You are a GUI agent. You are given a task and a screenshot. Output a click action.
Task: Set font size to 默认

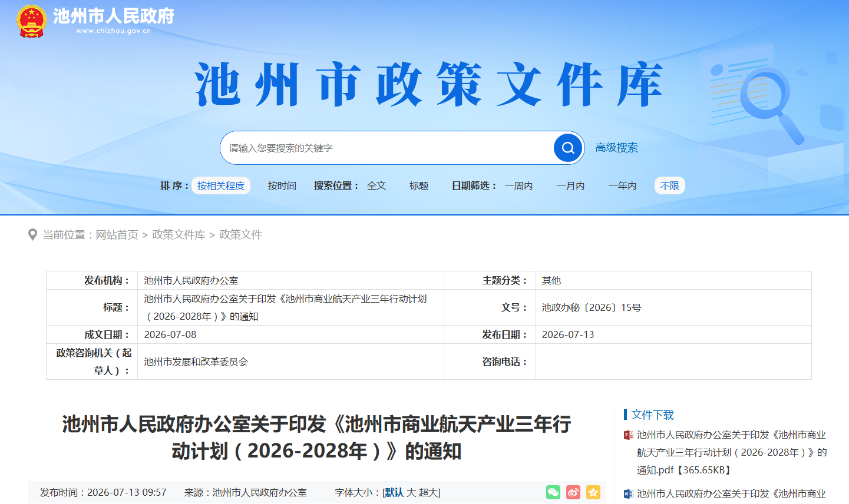(x=394, y=493)
